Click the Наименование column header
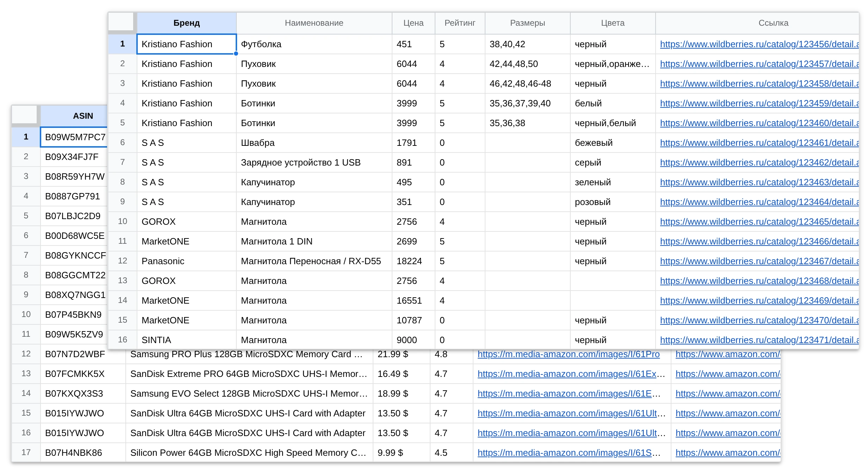This screenshot has height=472, width=868. pos(314,23)
